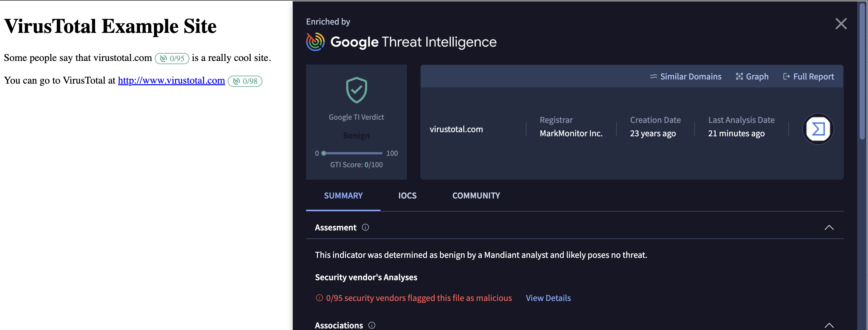Click the Google TI Verdict label
This screenshot has height=330, width=868.
coord(356,117)
